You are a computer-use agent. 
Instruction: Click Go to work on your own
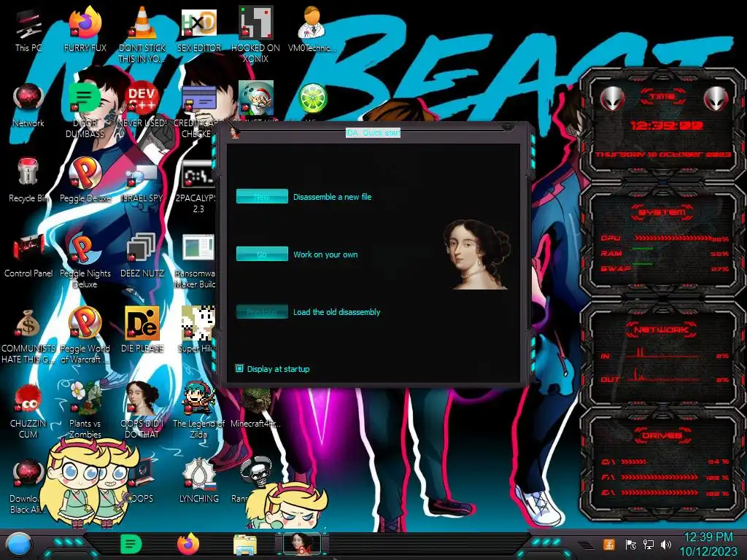pyautogui.click(x=262, y=254)
